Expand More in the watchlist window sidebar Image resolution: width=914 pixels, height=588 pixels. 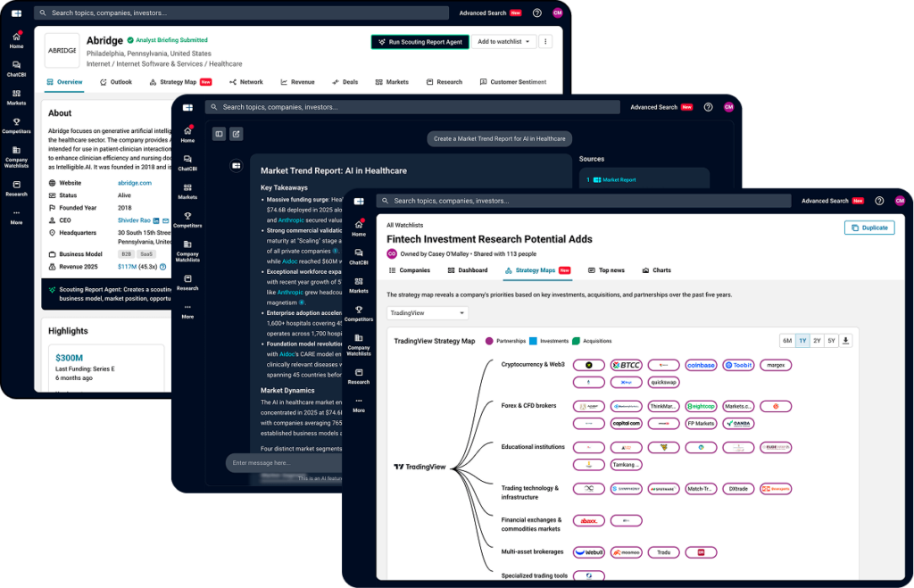point(358,404)
